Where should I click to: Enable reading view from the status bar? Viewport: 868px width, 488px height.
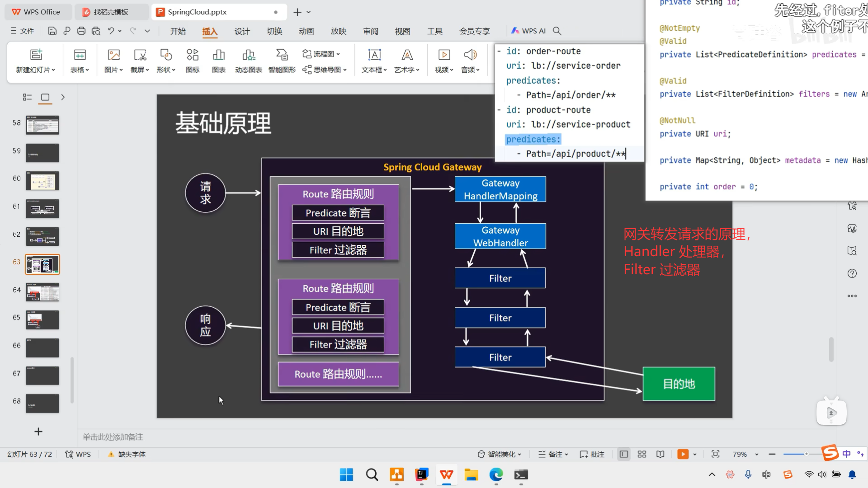tap(660, 454)
